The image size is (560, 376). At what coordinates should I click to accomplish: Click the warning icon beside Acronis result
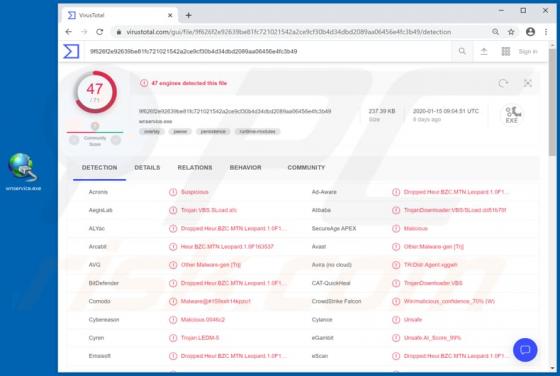[x=173, y=192]
